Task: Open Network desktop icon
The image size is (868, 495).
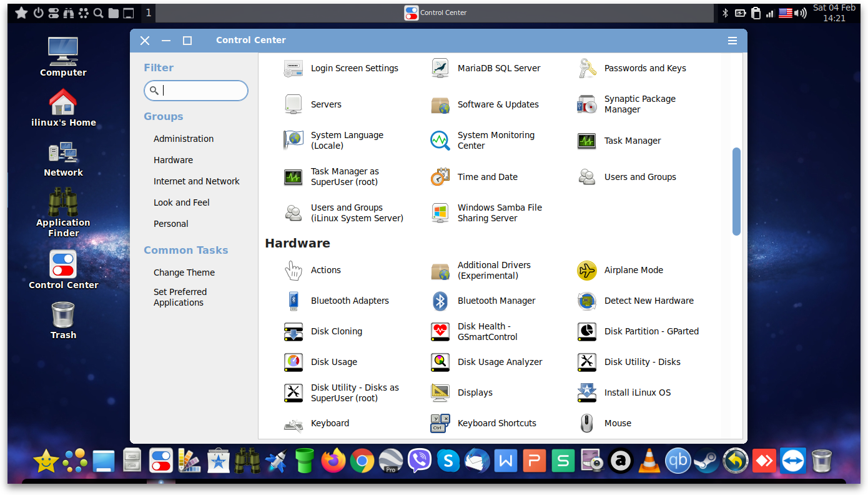Action: (63, 158)
